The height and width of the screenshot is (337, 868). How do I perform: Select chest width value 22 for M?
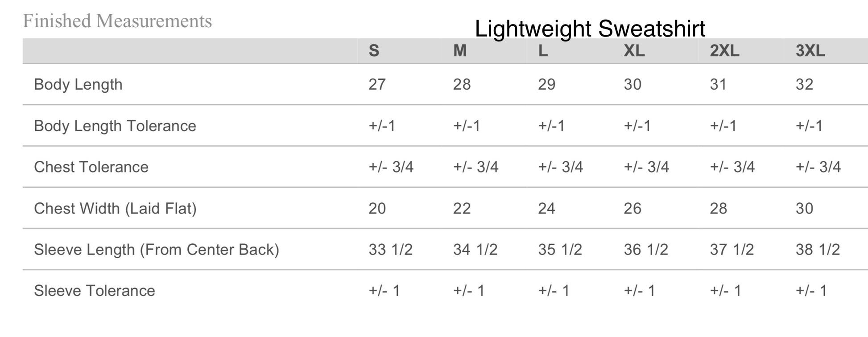point(462,209)
